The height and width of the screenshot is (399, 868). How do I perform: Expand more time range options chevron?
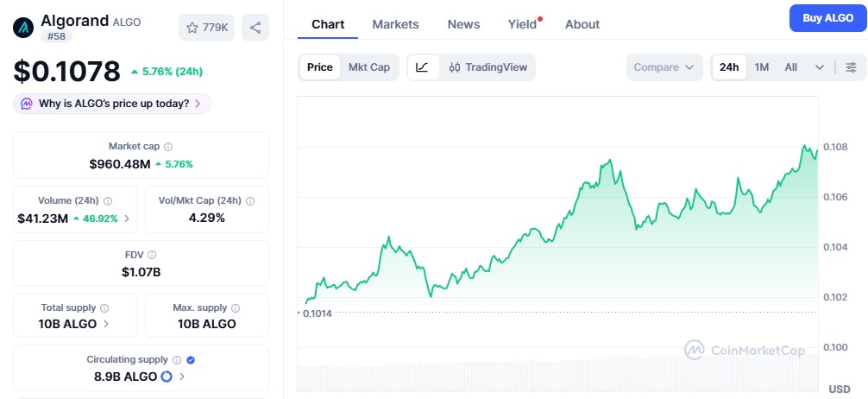click(x=820, y=67)
